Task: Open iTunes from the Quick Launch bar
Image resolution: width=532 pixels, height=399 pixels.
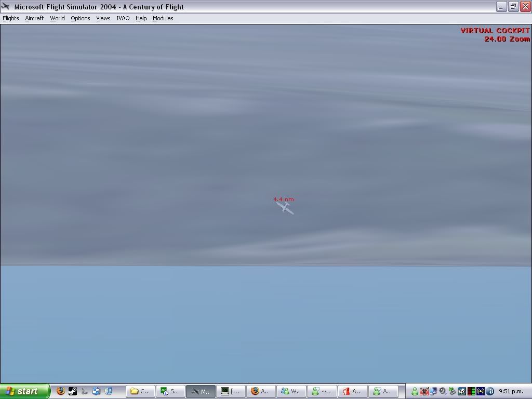Action: click(109, 391)
